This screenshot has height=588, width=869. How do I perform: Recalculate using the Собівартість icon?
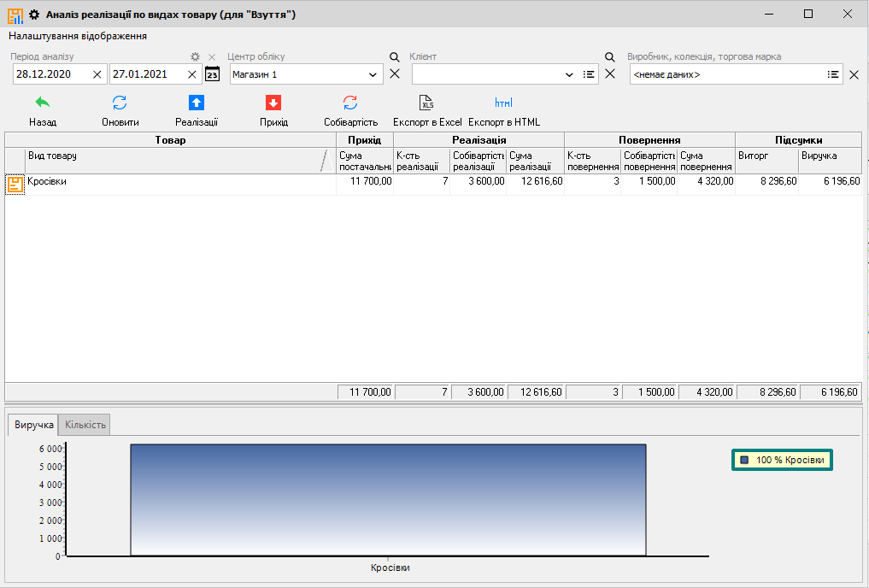[x=350, y=103]
